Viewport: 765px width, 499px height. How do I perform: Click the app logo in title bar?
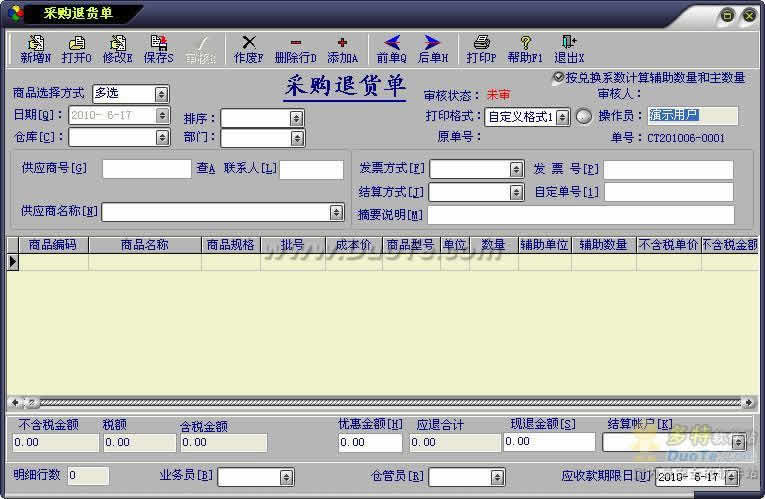point(16,13)
